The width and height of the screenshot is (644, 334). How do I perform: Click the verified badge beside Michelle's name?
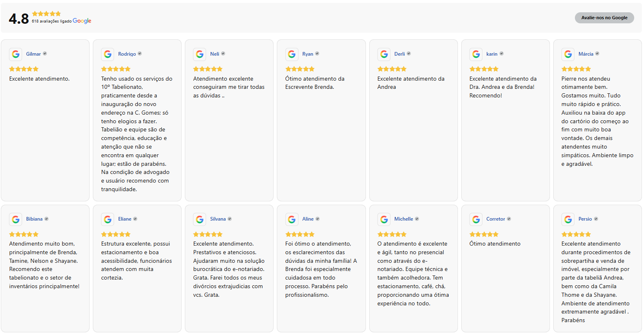point(417,219)
